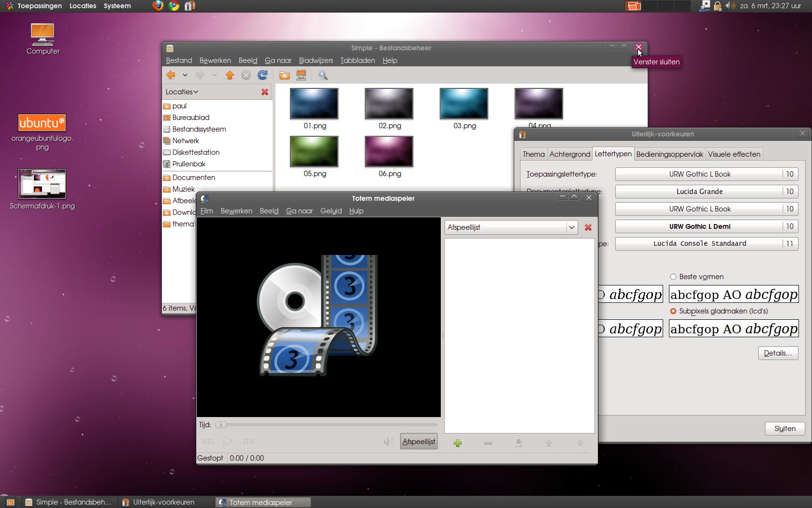Open the Afspeellijst sidebar dropdown
The width and height of the screenshot is (812, 508).
tap(511, 227)
